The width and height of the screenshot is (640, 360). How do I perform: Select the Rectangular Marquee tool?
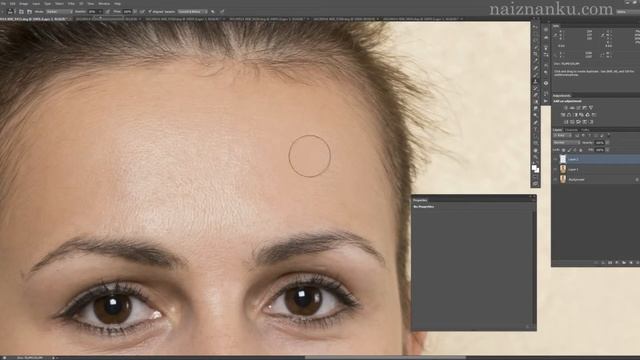[536, 33]
